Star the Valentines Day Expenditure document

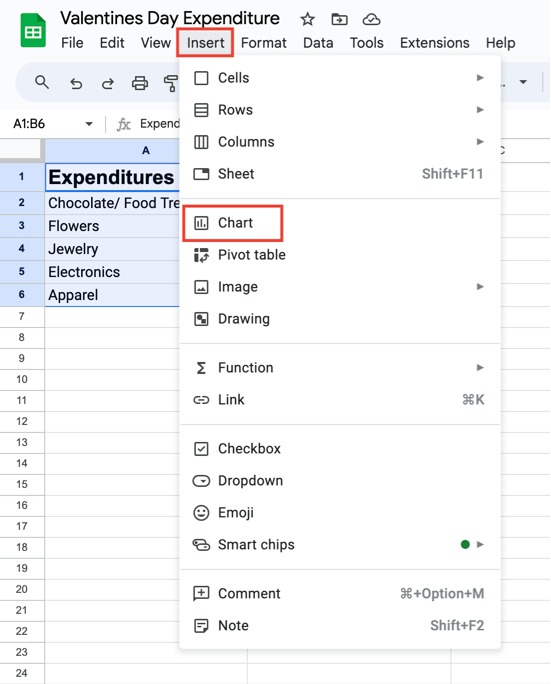coord(308,19)
